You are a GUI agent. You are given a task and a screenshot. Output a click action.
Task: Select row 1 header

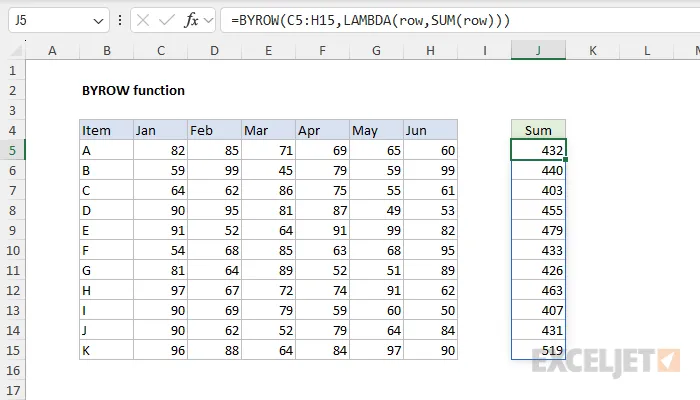tap(12, 71)
